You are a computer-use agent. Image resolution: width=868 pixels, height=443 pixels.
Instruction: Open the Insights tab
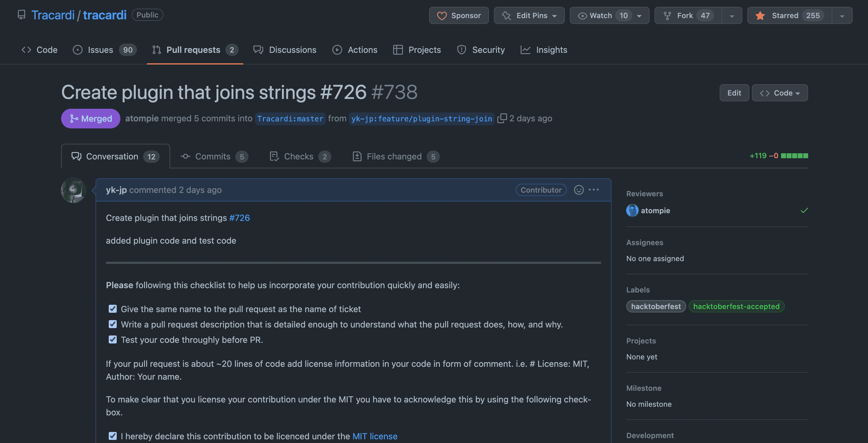pos(544,50)
